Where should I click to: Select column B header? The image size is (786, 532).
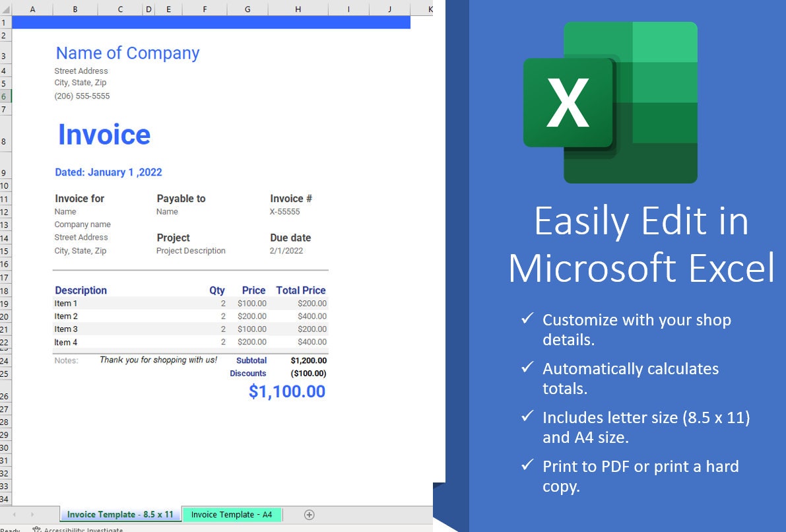coord(75,9)
